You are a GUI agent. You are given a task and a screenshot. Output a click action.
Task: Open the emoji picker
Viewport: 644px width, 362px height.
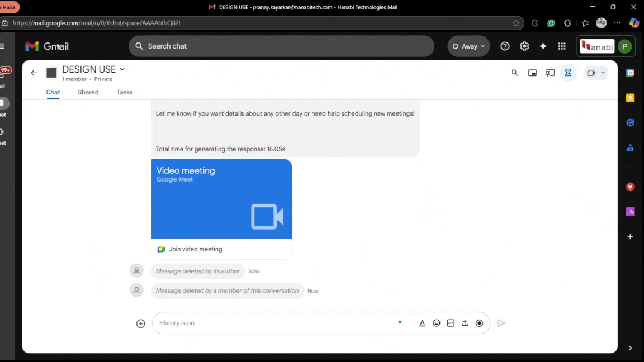click(x=437, y=323)
